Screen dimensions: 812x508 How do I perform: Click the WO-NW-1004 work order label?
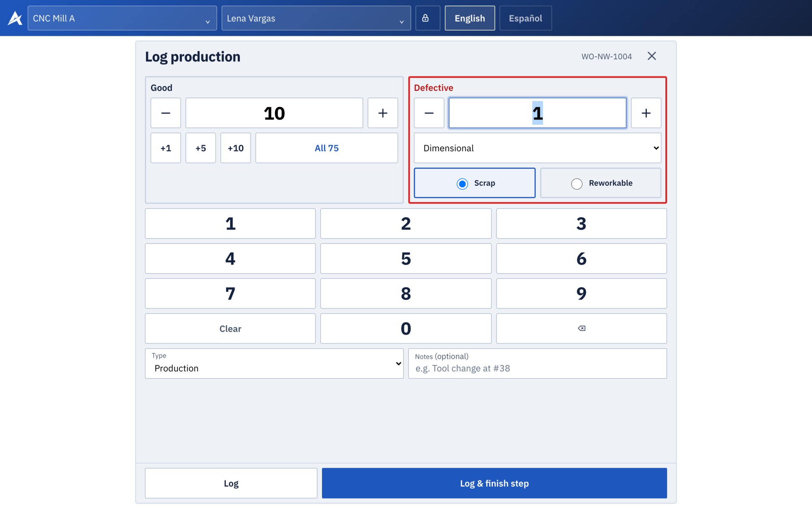607,56
